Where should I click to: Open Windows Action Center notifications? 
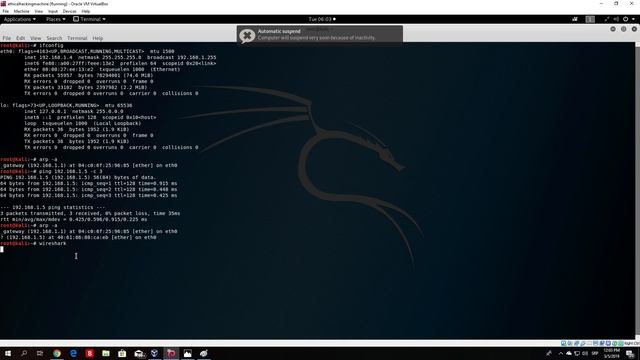[630, 353]
